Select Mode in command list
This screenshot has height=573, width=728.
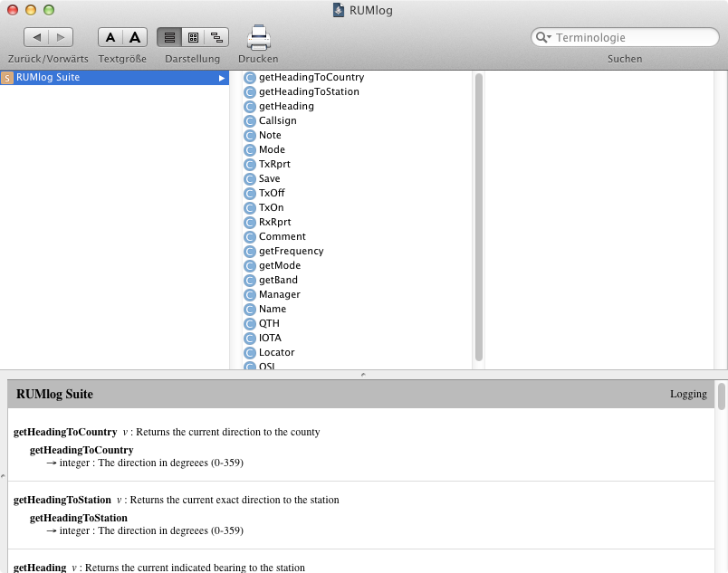click(272, 149)
